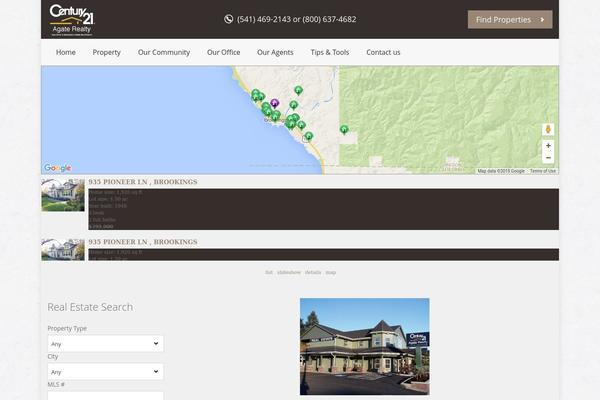Switch to the details view link
Screen dimensions: 600x400
(x=313, y=273)
